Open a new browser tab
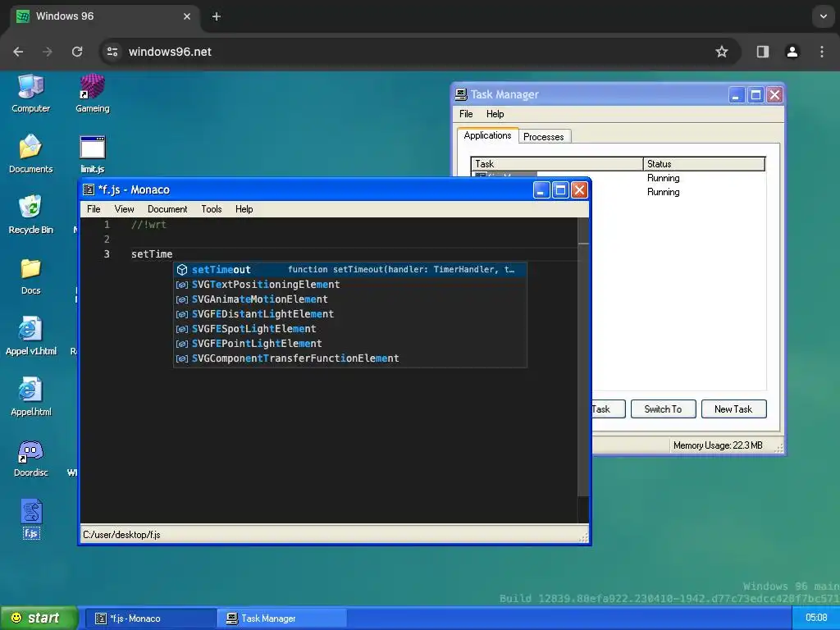This screenshot has width=840, height=630. pyautogui.click(x=217, y=16)
